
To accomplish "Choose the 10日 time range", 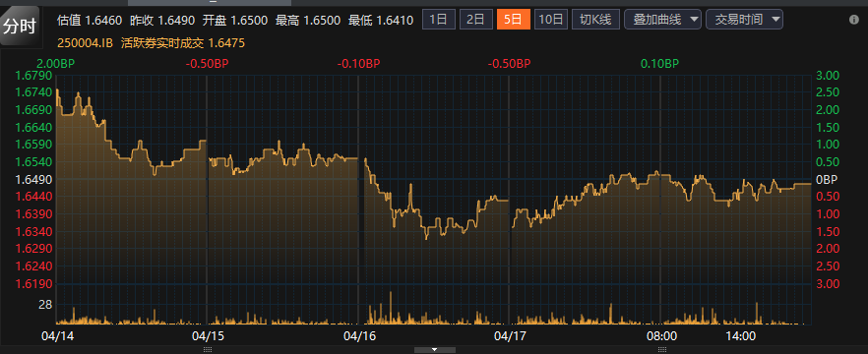I will [x=550, y=20].
